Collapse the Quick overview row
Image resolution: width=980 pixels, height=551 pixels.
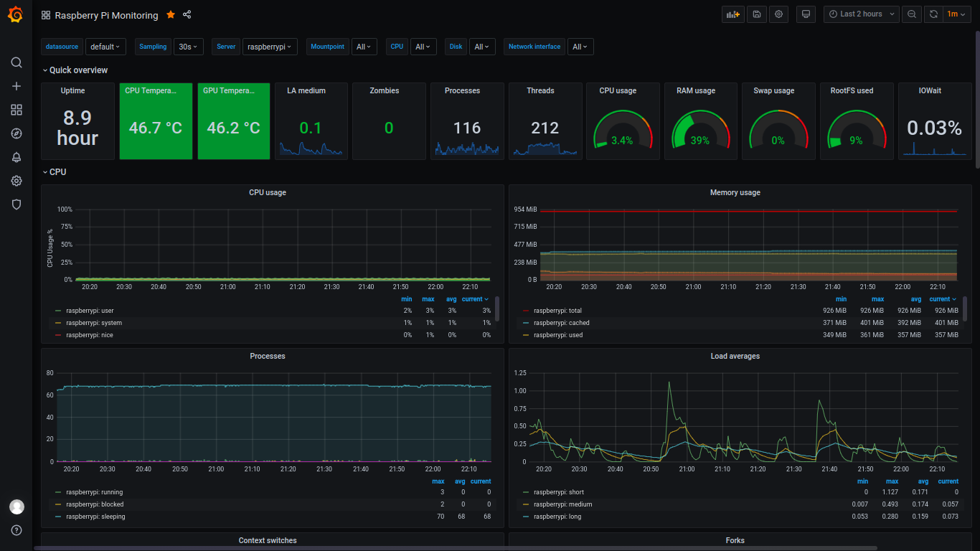[75, 70]
